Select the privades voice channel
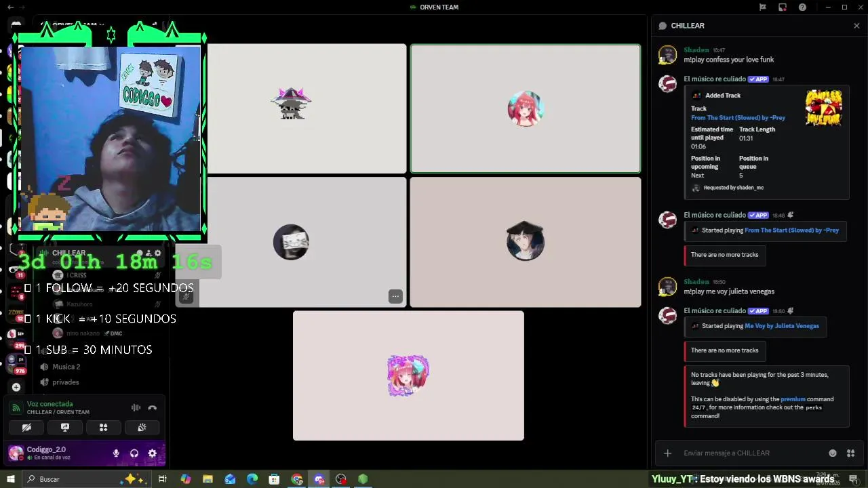This screenshot has width=868, height=488. tap(66, 382)
